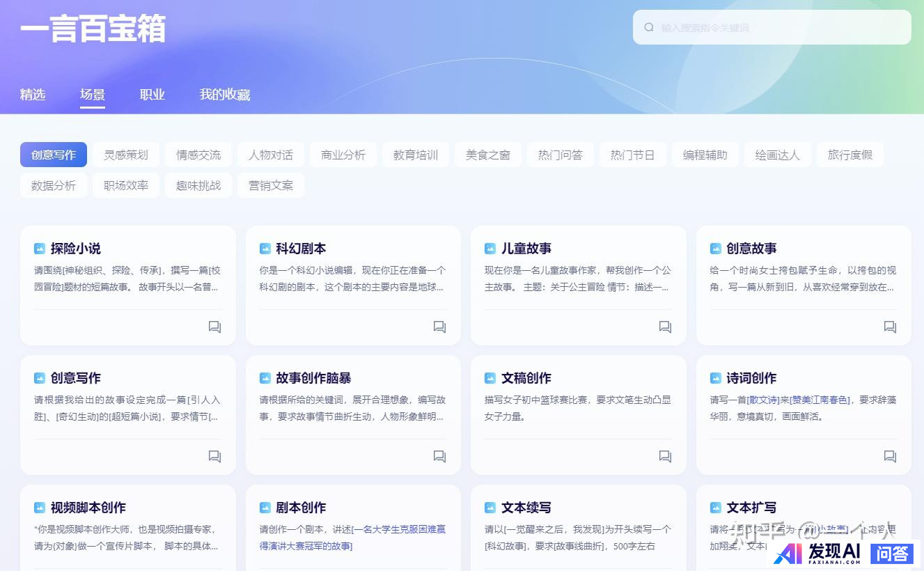Click 文稿创作 prompt description text

pos(578,408)
